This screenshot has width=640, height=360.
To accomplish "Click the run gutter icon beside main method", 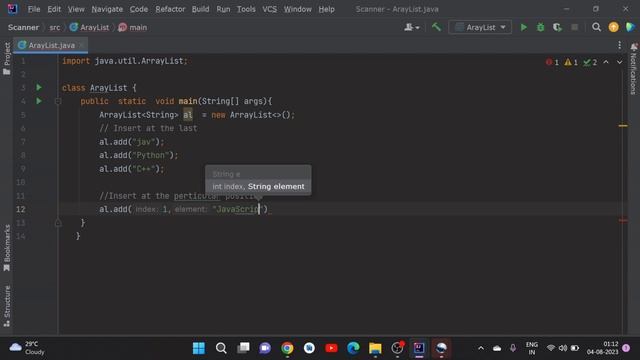I will pyautogui.click(x=39, y=101).
